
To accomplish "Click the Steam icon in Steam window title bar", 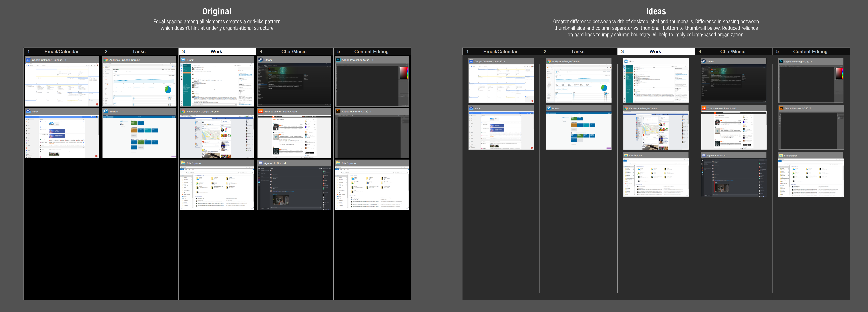I will 261,60.
